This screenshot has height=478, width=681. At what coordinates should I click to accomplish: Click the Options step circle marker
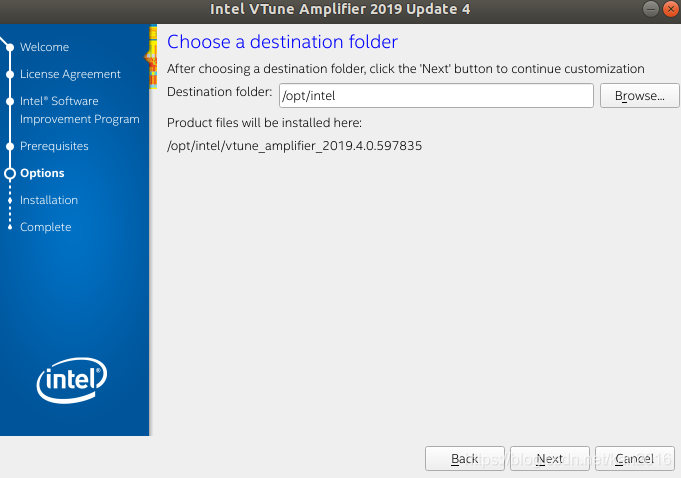point(10,173)
